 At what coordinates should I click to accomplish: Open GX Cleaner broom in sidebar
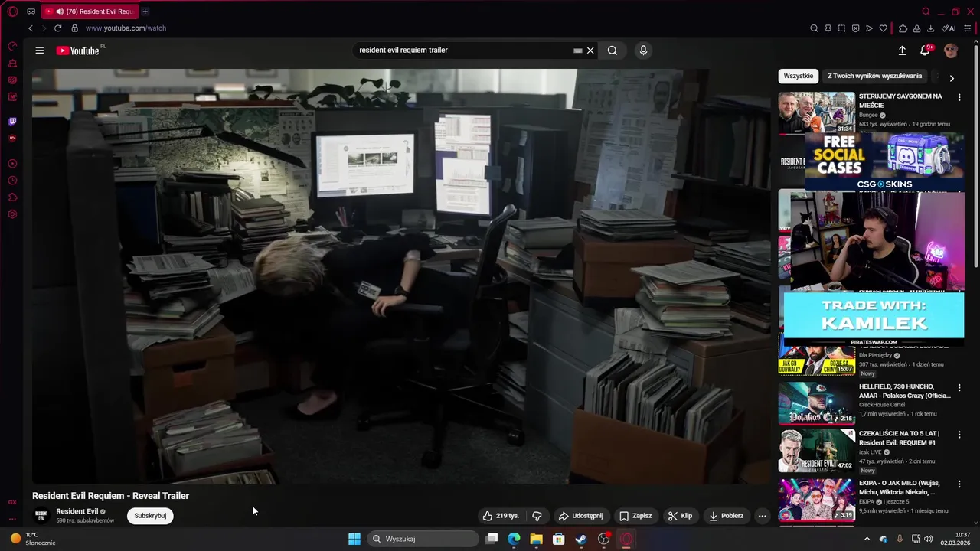[12, 64]
